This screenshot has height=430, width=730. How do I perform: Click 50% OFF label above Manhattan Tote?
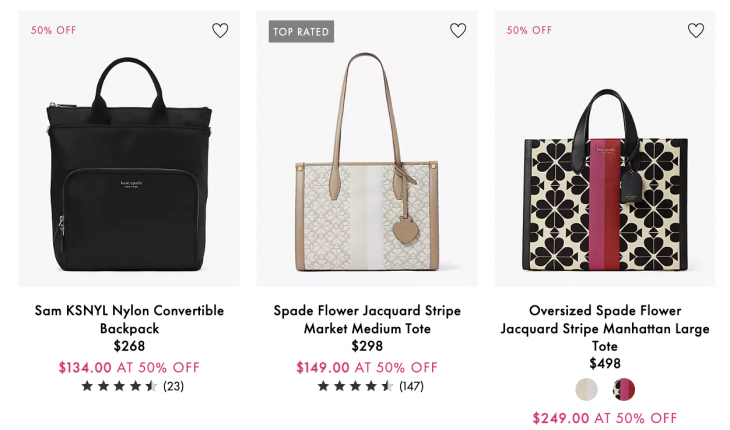(529, 30)
